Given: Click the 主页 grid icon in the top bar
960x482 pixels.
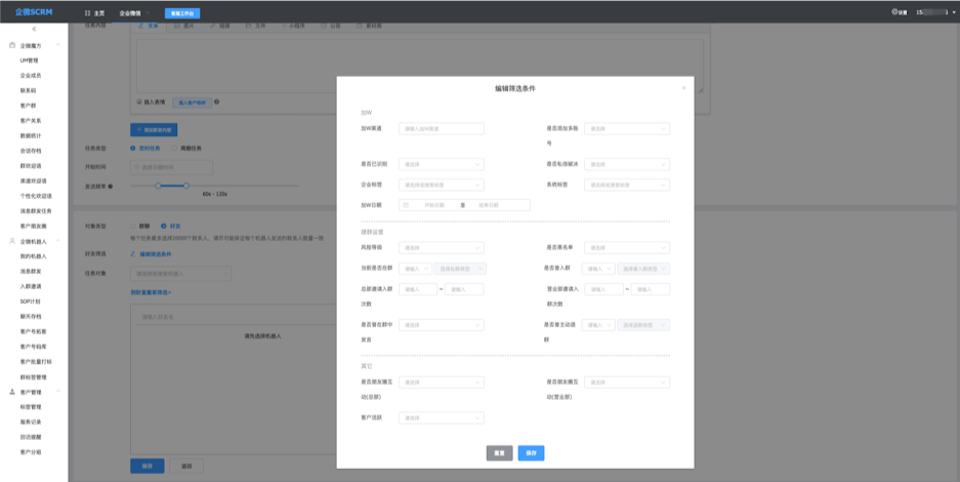Looking at the screenshot, I should [x=88, y=12].
